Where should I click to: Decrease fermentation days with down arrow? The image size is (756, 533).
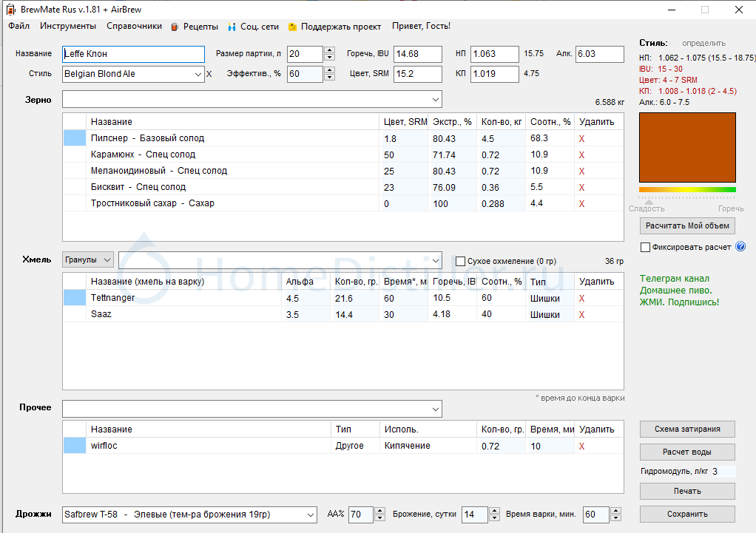click(494, 518)
